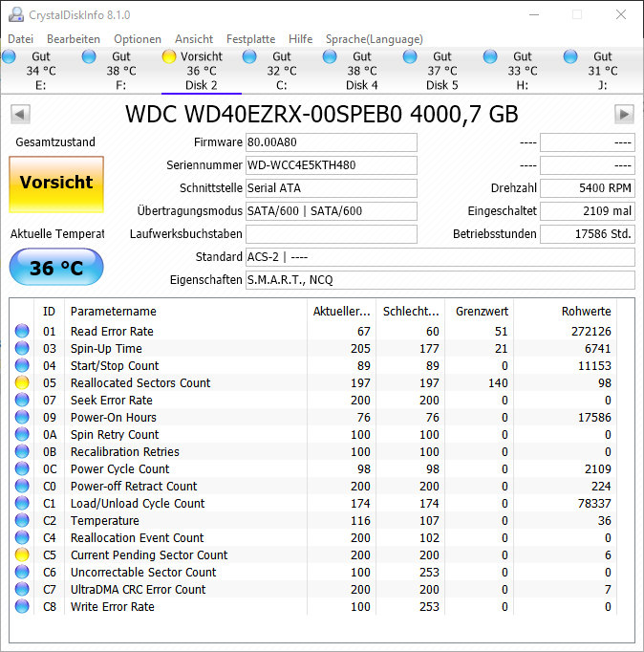Viewport: 644px width, 652px height.
Task: Click status orb for Load/Unload Cycle Count
Action: coord(22,503)
